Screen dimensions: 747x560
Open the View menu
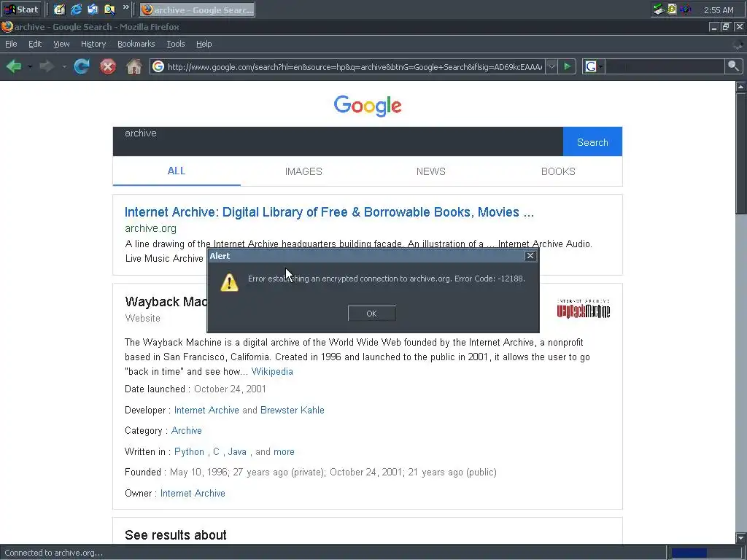pos(61,44)
